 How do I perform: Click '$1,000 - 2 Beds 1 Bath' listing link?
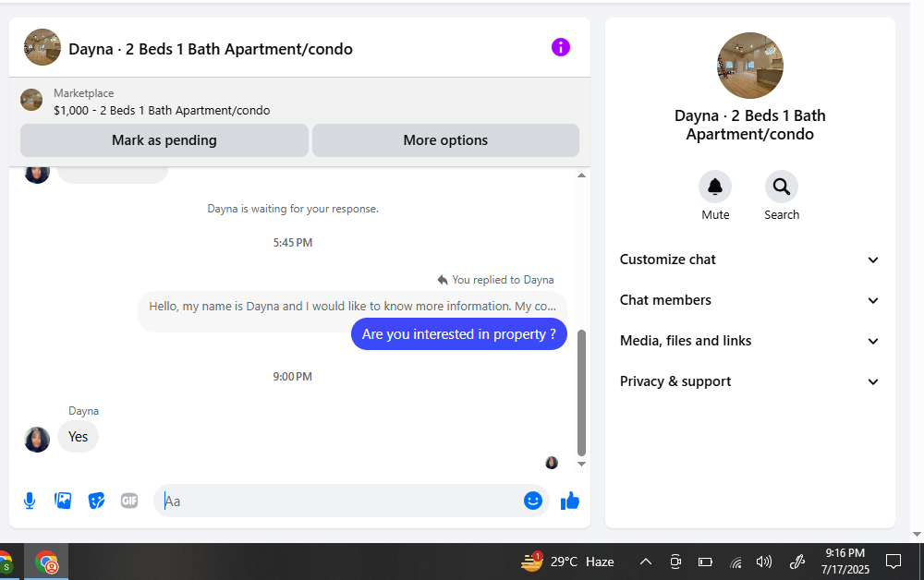point(162,110)
